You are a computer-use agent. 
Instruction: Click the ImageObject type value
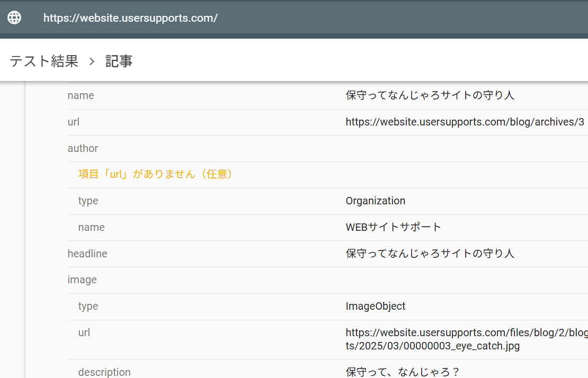(375, 306)
